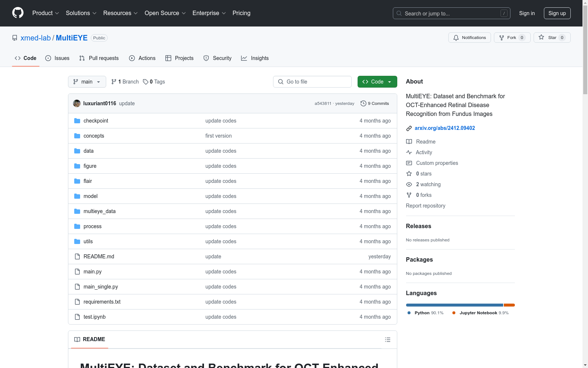The height and width of the screenshot is (368, 588).
Task: Open main_single.py file
Action: (x=101, y=287)
